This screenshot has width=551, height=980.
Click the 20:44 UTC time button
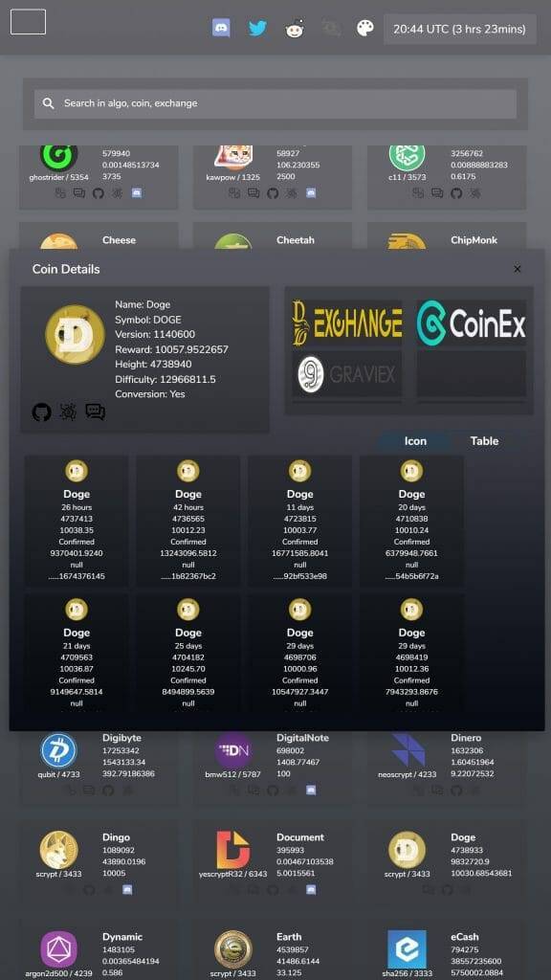[460, 29]
